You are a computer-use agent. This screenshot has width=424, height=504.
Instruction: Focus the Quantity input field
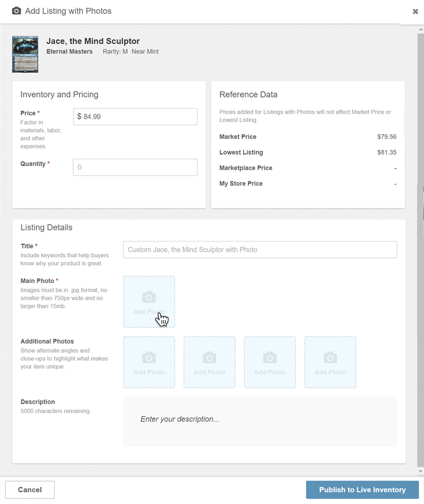click(135, 167)
